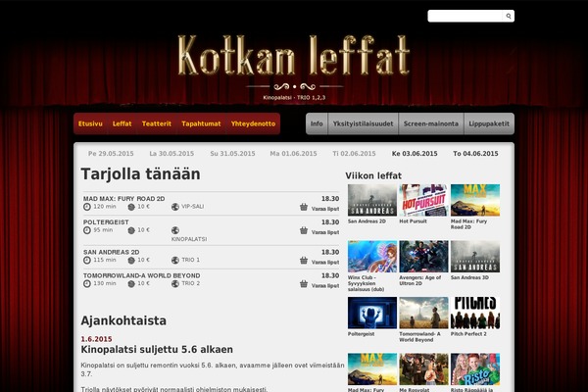Open POLTERGEIST showing title
Viewport: 588px width, 392px height.
(x=106, y=222)
